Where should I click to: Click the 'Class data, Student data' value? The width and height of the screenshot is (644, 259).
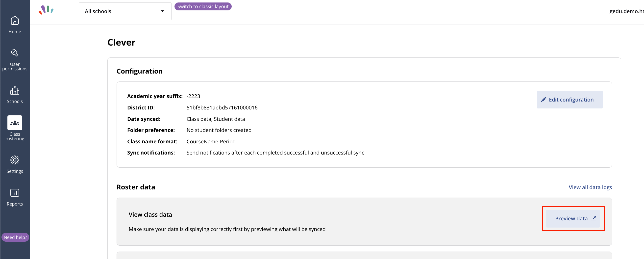click(216, 119)
